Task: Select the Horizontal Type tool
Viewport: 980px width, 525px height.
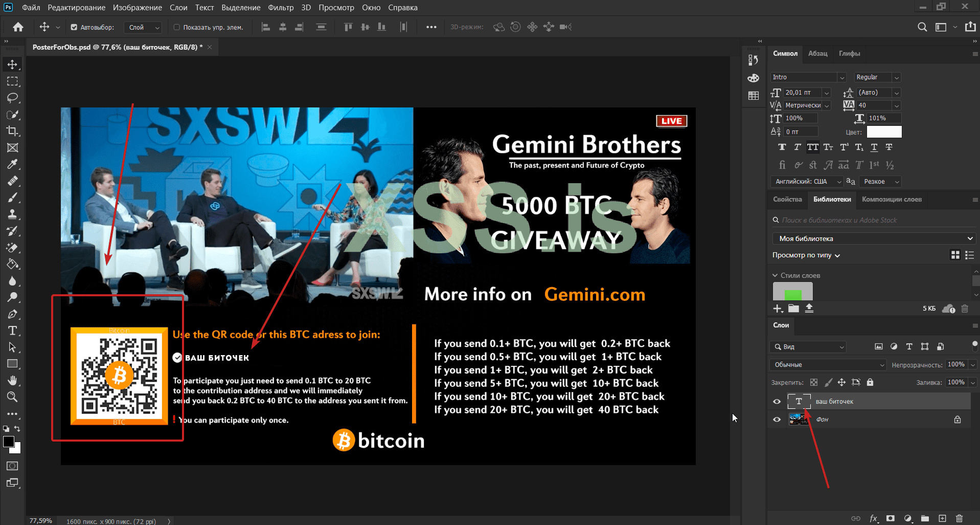Action: 12,331
